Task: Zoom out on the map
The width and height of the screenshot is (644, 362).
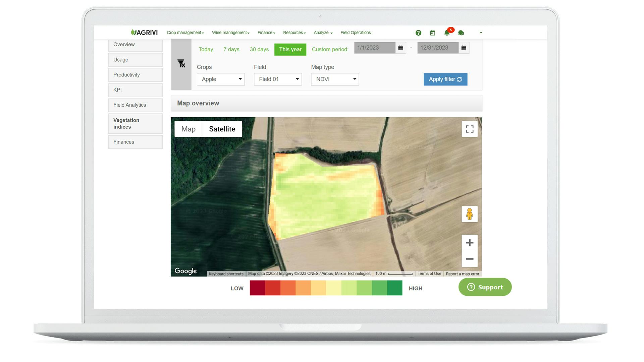Action: tap(469, 259)
